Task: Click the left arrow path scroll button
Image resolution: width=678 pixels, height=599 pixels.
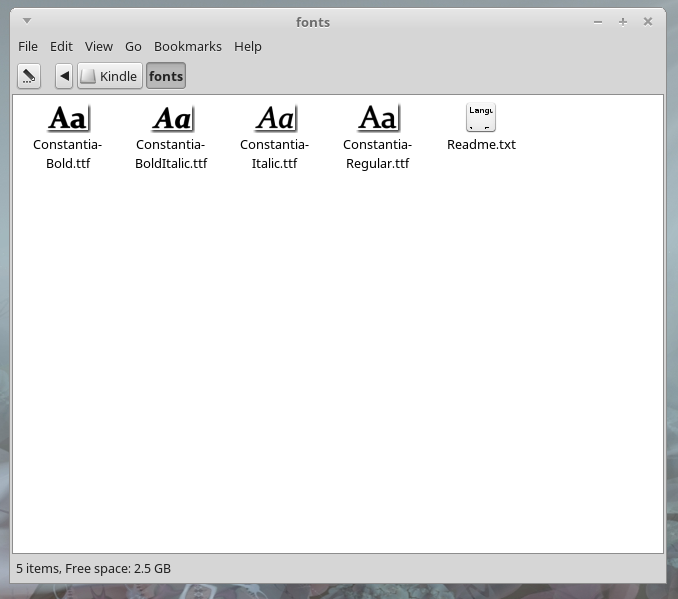Action: [x=64, y=76]
